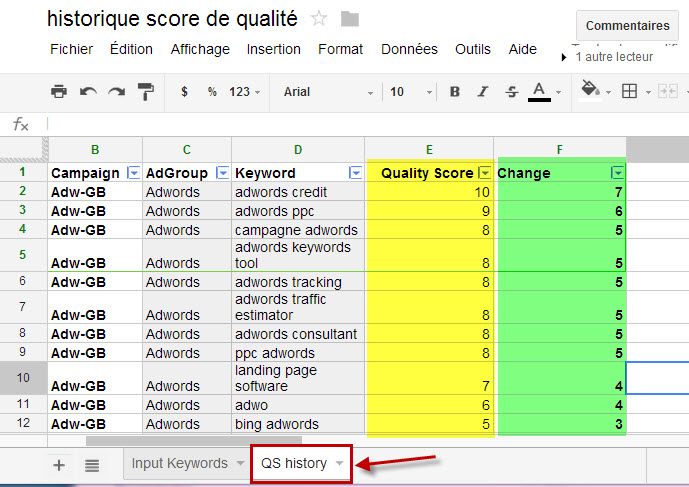The height and width of the screenshot is (487, 689).
Task: Open the Fichier menu
Action: [x=72, y=49]
